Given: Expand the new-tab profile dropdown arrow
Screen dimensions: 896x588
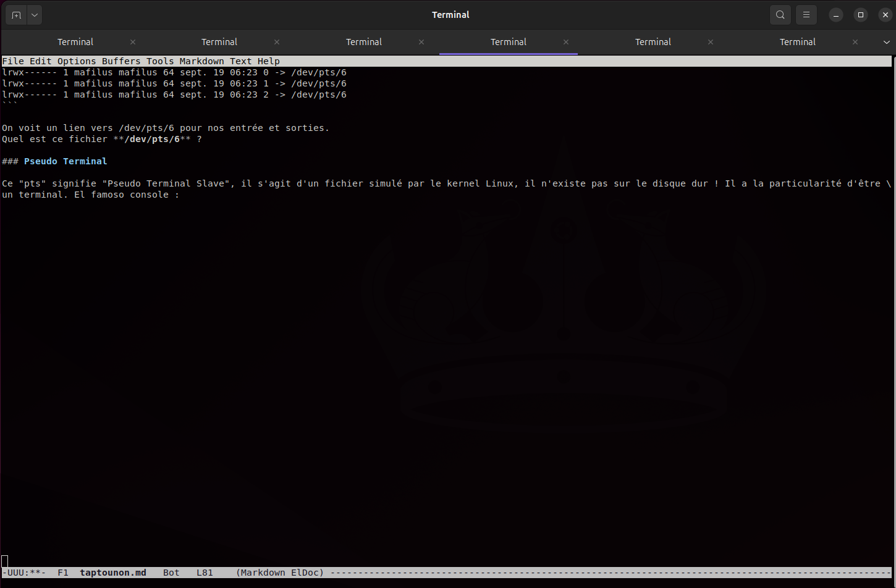Looking at the screenshot, I should (35, 15).
